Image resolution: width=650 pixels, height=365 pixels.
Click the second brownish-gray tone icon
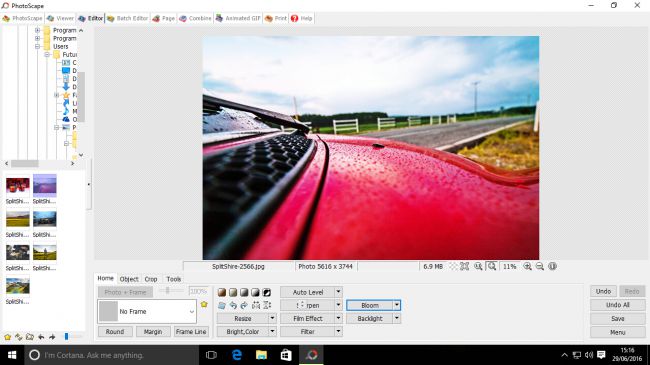pyautogui.click(x=233, y=292)
